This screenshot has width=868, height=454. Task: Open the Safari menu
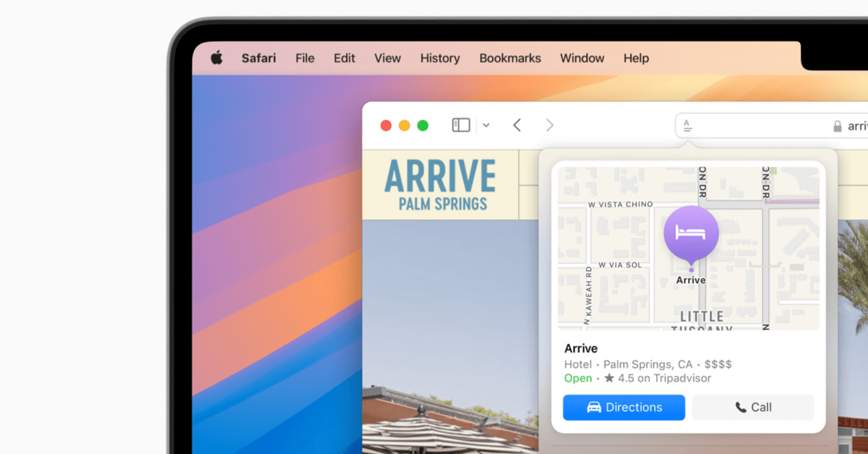click(x=259, y=58)
